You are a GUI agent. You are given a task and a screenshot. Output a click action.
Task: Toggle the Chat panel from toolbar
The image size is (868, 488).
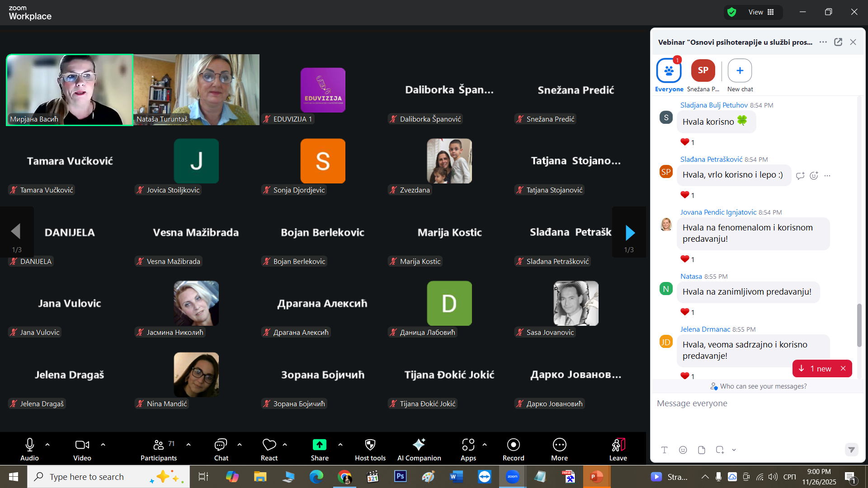pos(221,445)
